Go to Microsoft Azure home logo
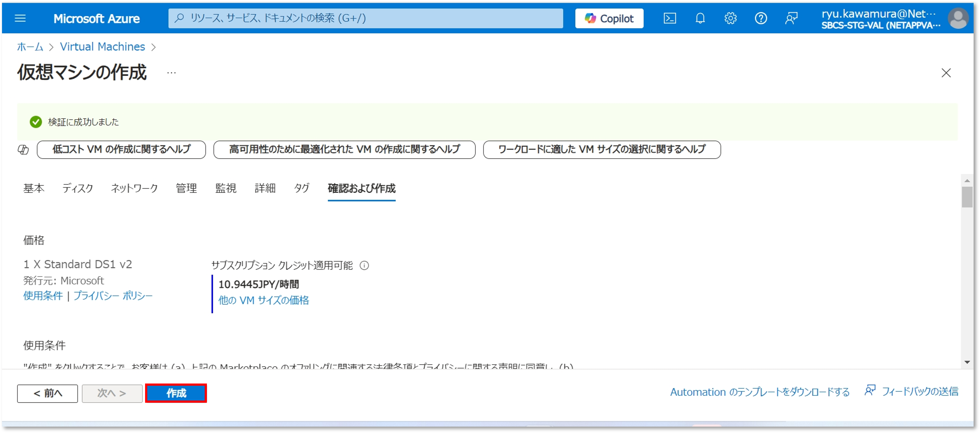The image size is (980, 433). 96,18
